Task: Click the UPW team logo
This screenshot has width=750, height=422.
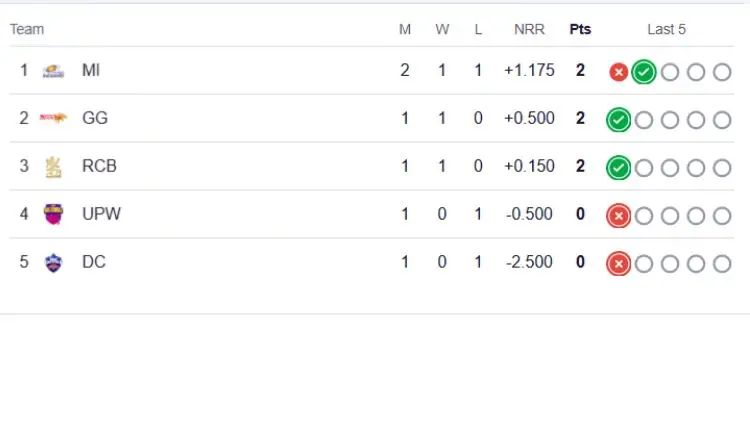Action: 53,214
